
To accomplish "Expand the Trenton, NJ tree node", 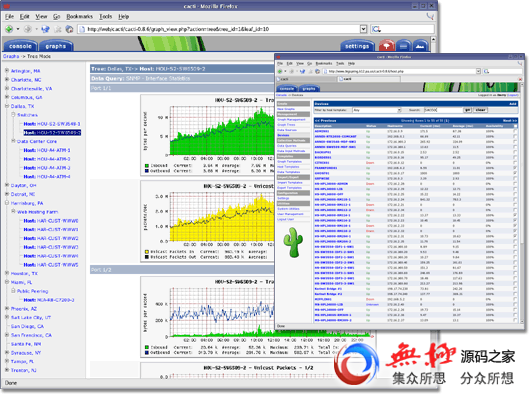I will pyautogui.click(x=7, y=370).
